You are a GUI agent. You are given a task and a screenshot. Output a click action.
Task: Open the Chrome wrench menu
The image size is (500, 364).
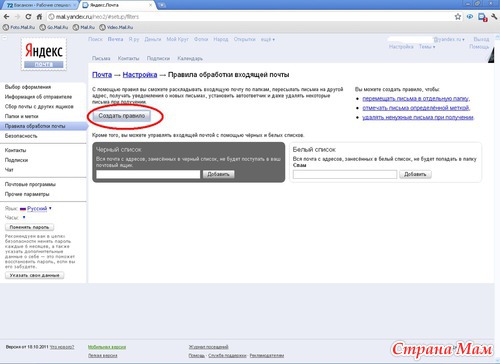(x=494, y=17)
